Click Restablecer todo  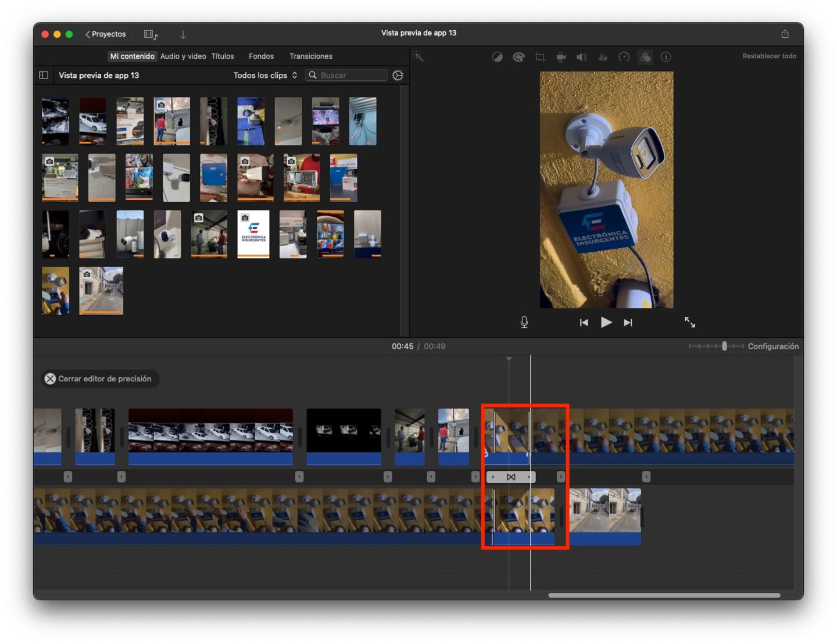pyautogui.click(x=769, y=56)
